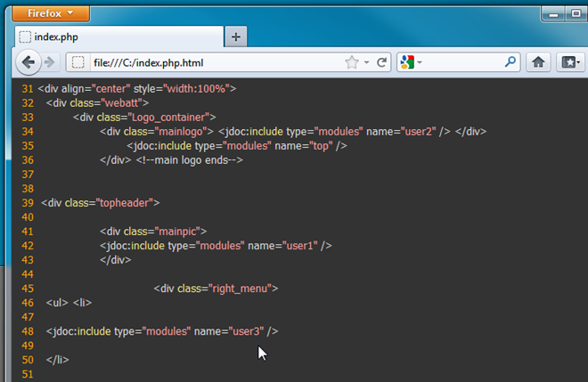Click the "mainlogo" class value
Image resolution: width=588 pixels, height=382 pixels.
pos(181,132)
